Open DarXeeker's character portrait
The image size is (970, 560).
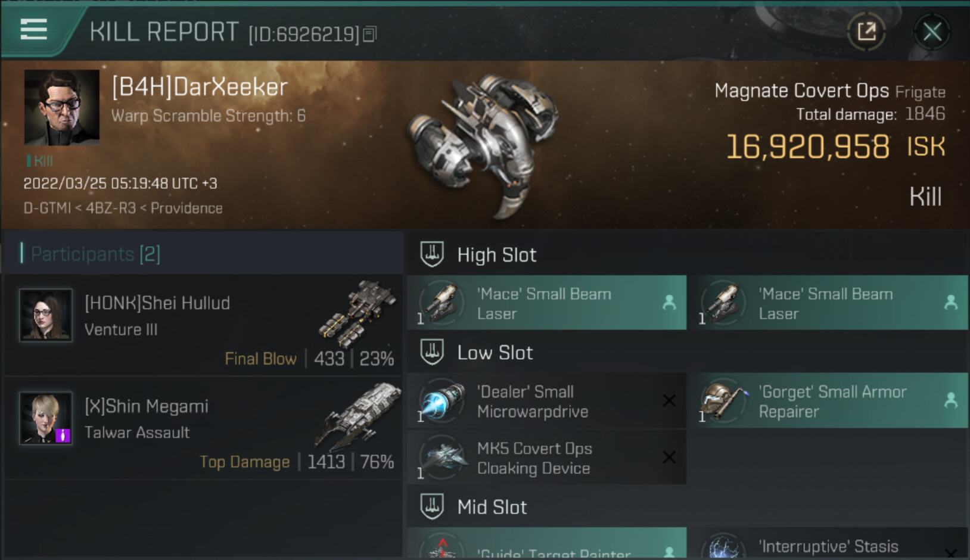pyautogui.click(x=61, y=107)
